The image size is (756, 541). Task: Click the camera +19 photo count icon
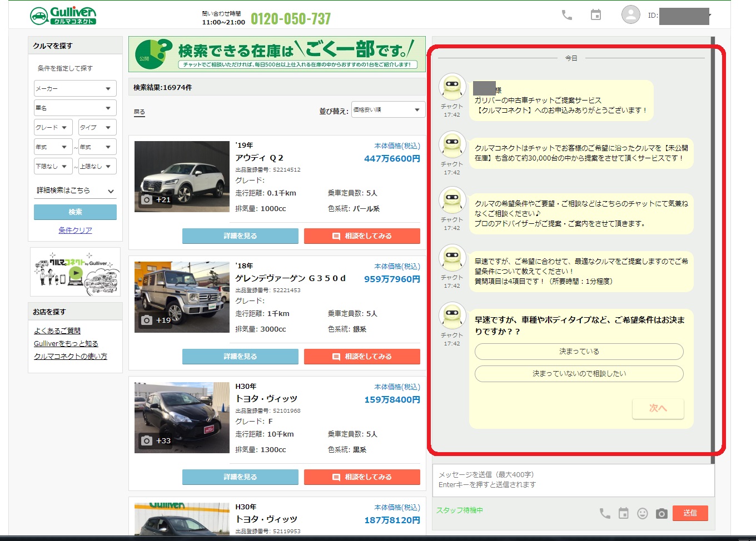point(156,320)
